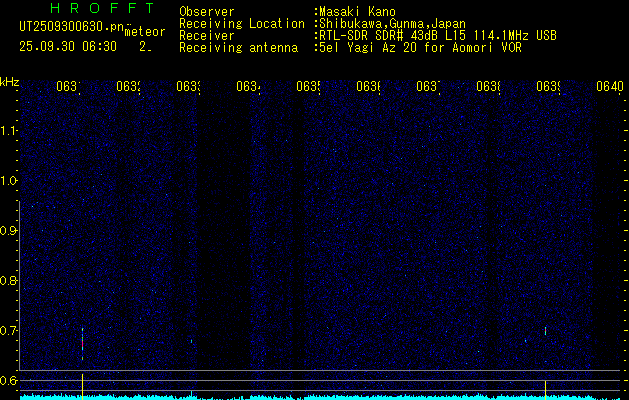Click the red meteor echo at 0639

(x=546, y=331)
